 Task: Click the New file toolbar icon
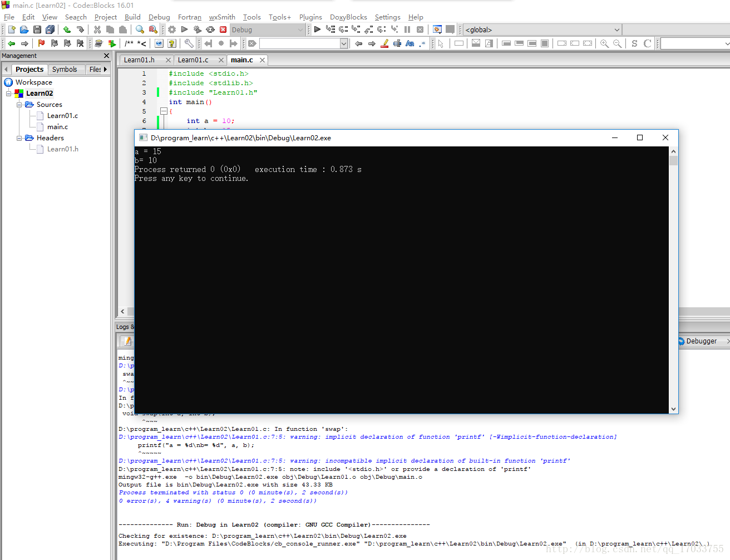[12, 30]
